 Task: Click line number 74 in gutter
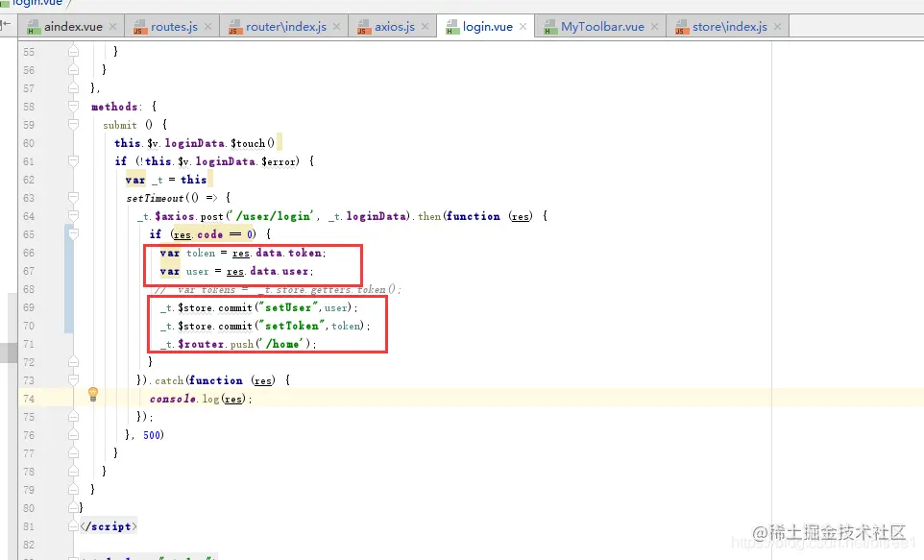29,399
